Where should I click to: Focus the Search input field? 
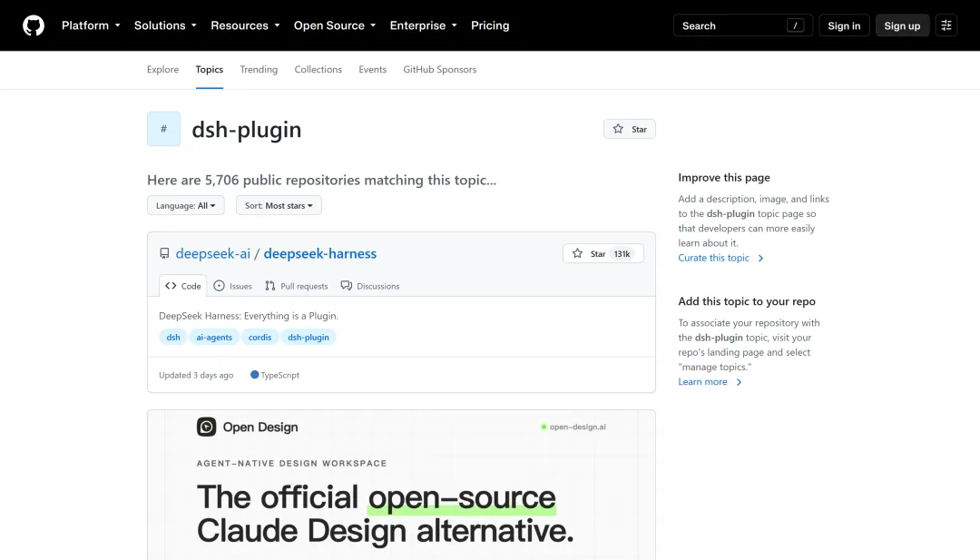click(x=743, y=25)
